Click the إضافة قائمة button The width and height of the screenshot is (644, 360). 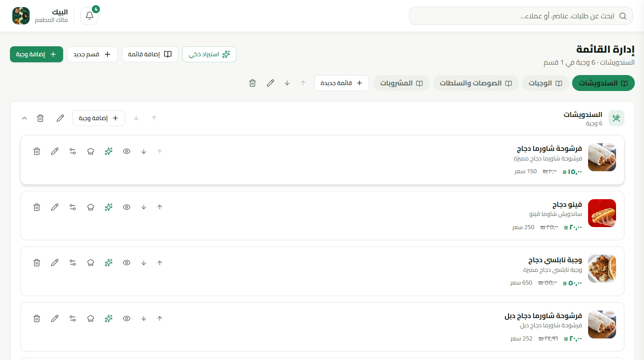tap(150, 54)
